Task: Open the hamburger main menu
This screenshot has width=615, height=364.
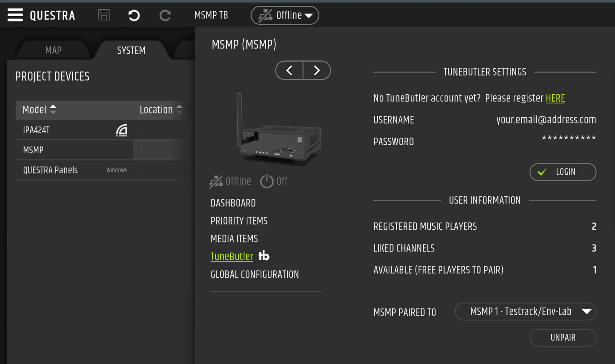Action: [x=15, y=15]
